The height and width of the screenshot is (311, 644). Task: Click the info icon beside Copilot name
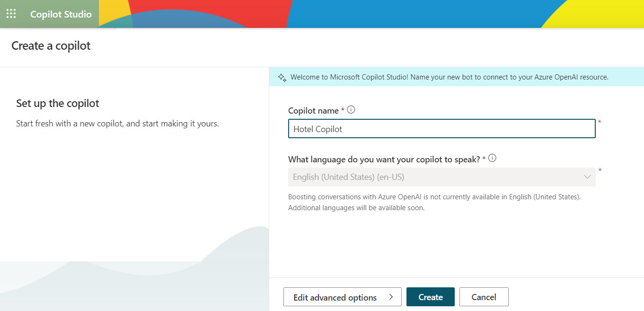pyautogui.click(x=351, y=110)
